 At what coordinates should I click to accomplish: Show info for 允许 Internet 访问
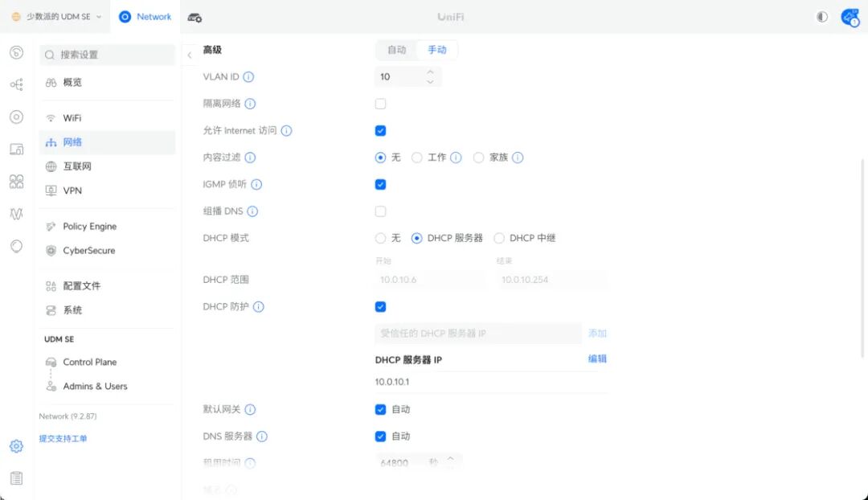[x=286, y=131]
